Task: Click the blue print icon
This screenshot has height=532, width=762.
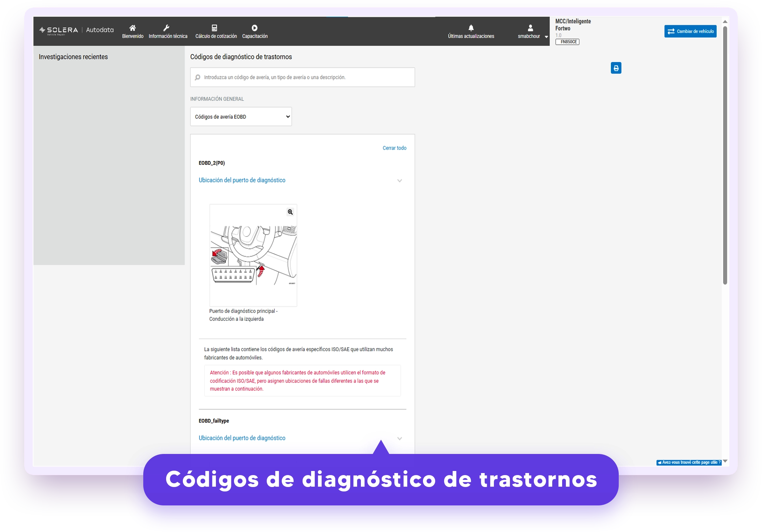Action: tap(616, 68)
